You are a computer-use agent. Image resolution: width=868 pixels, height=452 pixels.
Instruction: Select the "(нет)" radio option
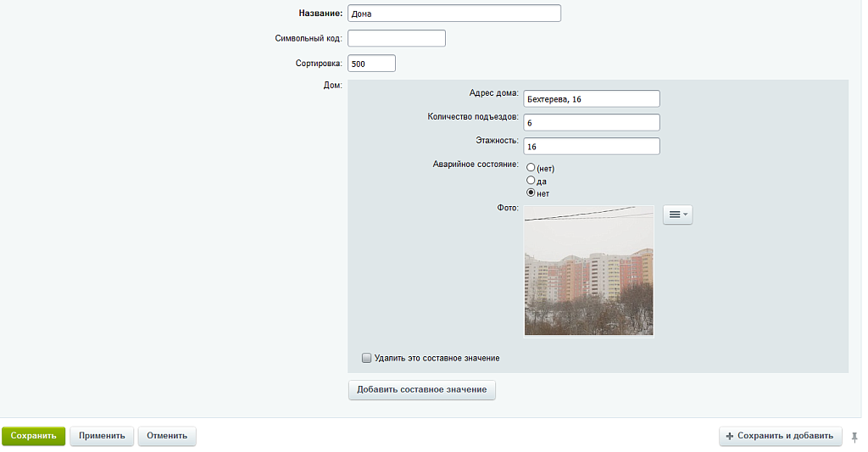click(x=531, y=168)
